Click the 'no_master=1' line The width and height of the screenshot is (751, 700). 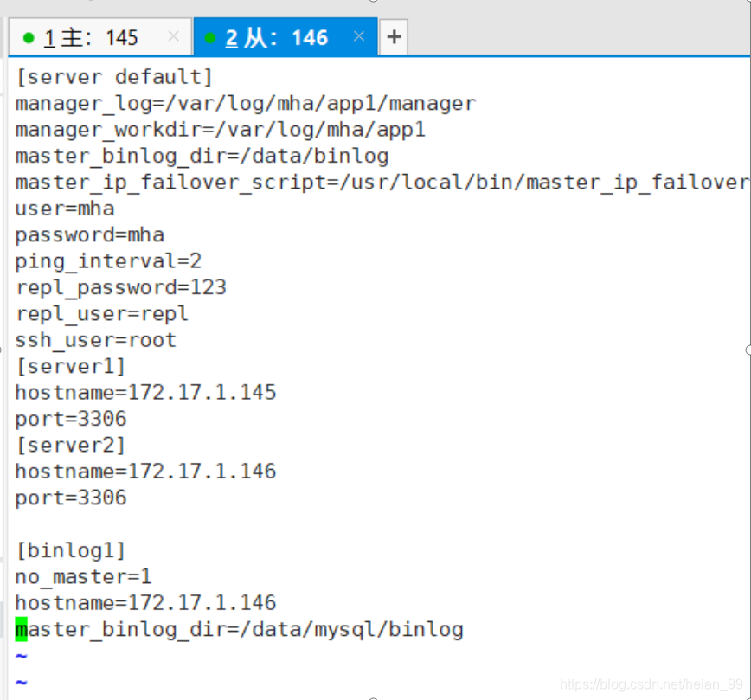83,577
